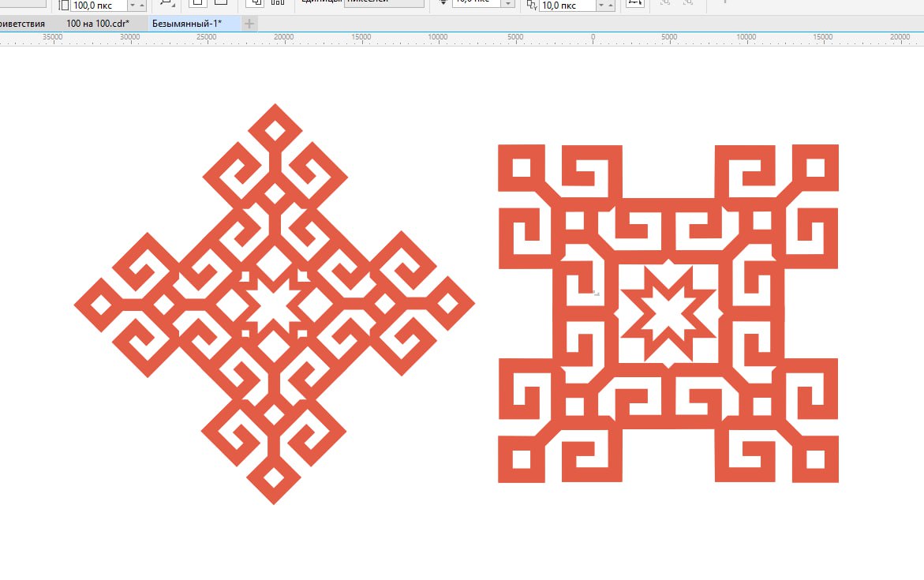
Task: Open the dropdown arrow beside the 100,0 пкс field
Action: point(131,6)
